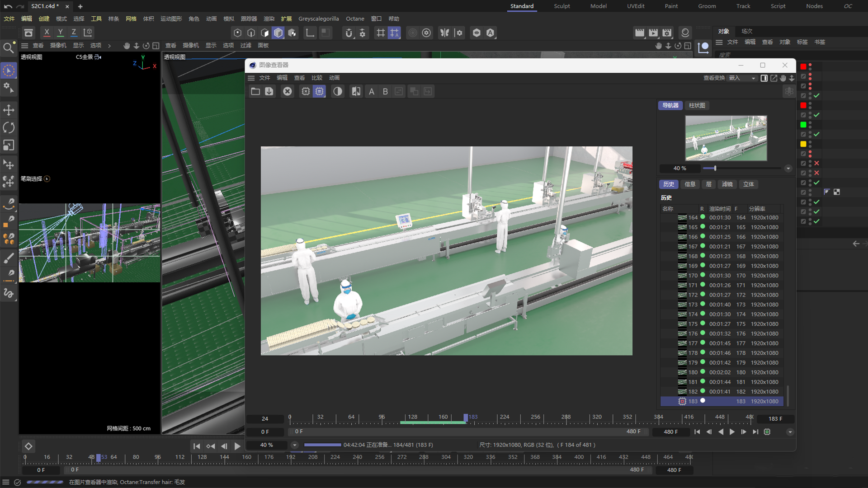
Task: Open dropdown arrow after Picture Viewer playback controls
Action: click(790, 432)
